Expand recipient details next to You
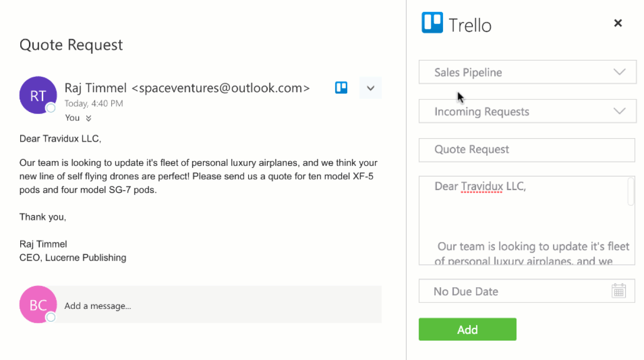644x360 pixels. tap(89, 118)
